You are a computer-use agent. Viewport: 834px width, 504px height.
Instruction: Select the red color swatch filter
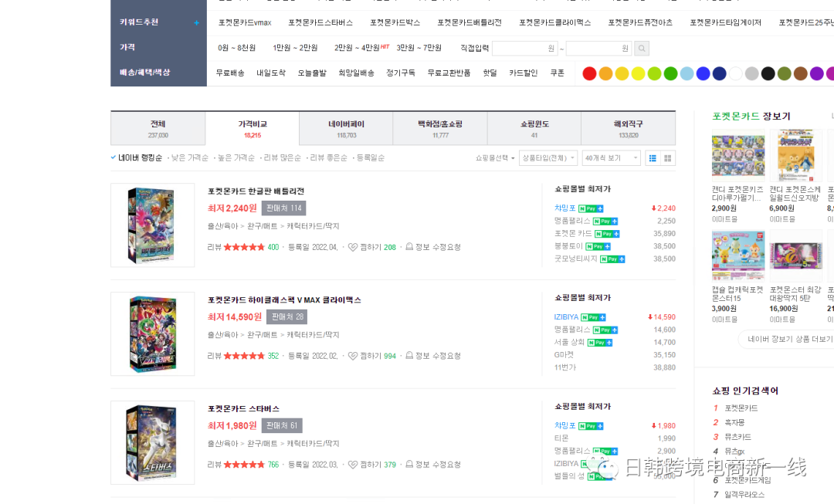pos(589,73)
